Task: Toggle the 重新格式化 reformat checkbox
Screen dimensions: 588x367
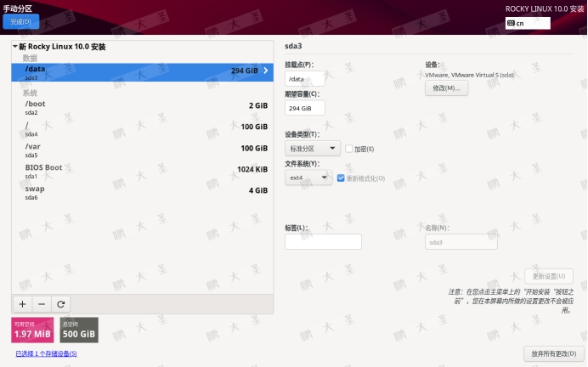Action: [341, 178]
